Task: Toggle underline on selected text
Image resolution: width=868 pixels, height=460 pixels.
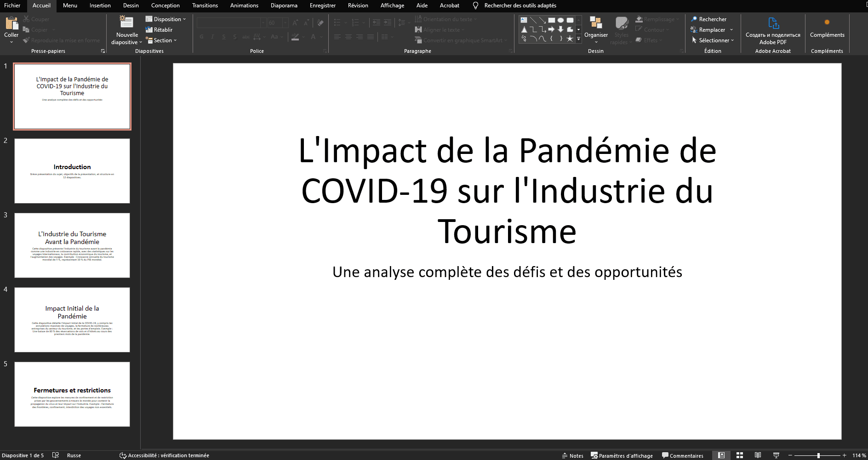Action: (223, 36)
